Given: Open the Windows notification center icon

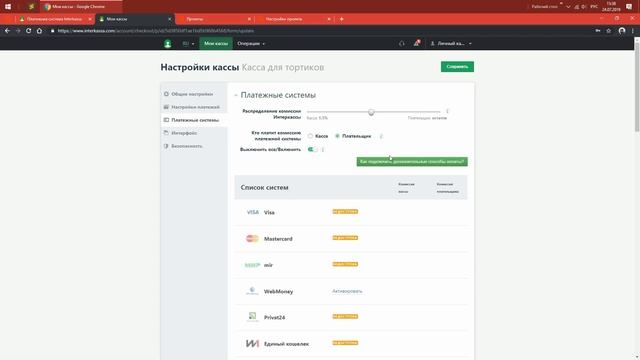Looking at the screenshot, I should pos(629,7).
